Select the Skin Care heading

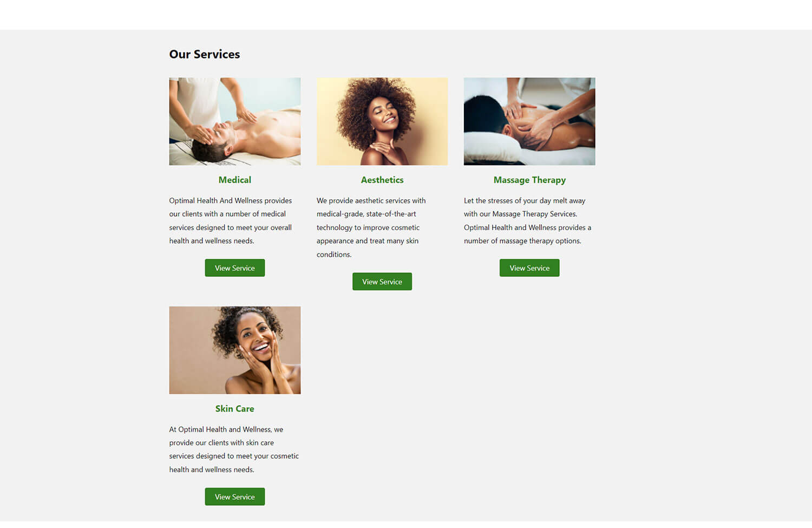click(234, 409)
